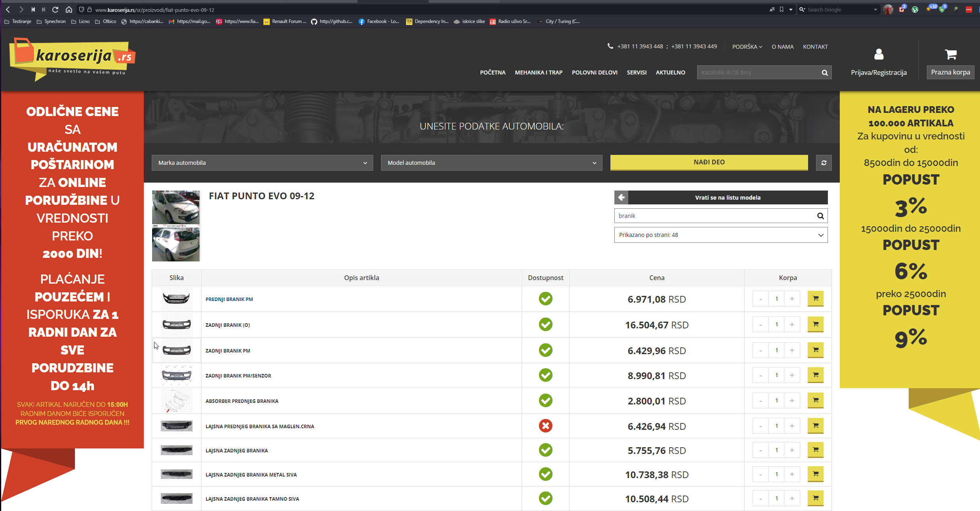Add PREDNJI BRANIK PM to cart
This screenshot has width=980, height=511.
[816, 299]
